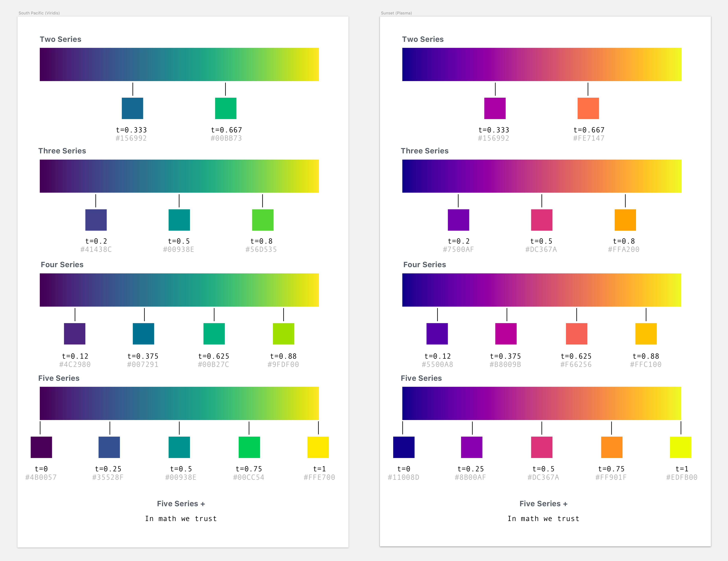Select the #56D535 swatch under t=0.8
728x561 pixels.
pos(263,220)
